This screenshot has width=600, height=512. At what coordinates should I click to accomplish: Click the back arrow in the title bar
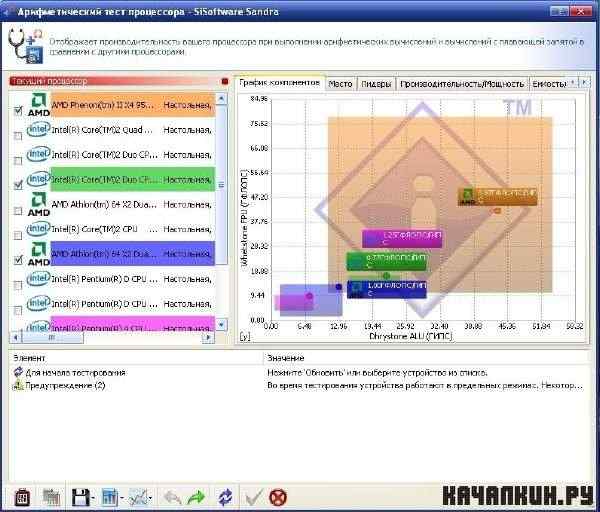[6, 12]
